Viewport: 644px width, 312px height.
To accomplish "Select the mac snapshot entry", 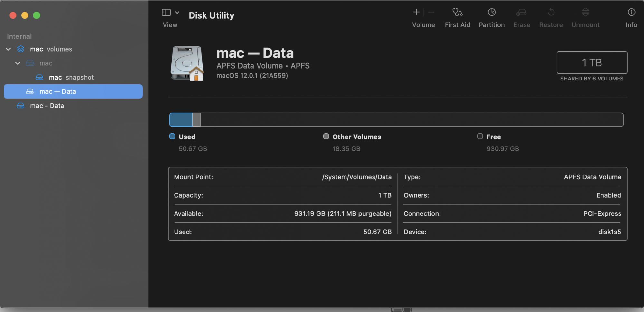I will tap(73, 77).
